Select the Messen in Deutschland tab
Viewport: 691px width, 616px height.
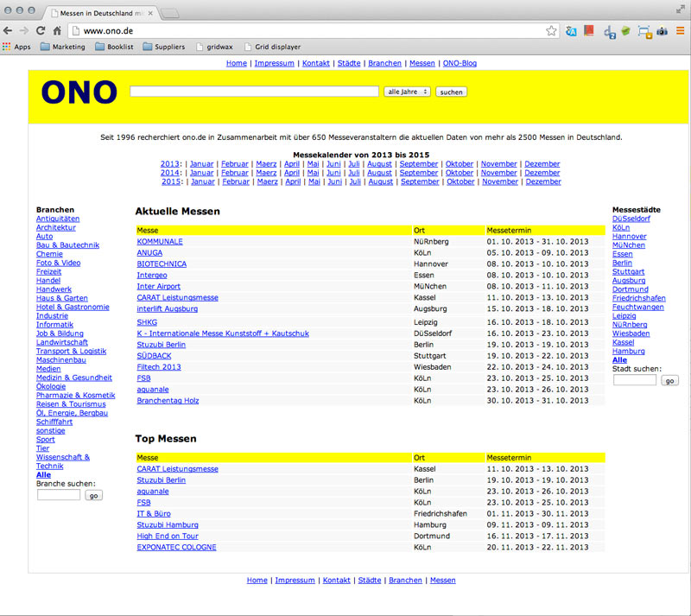click(x=100, y=13)
